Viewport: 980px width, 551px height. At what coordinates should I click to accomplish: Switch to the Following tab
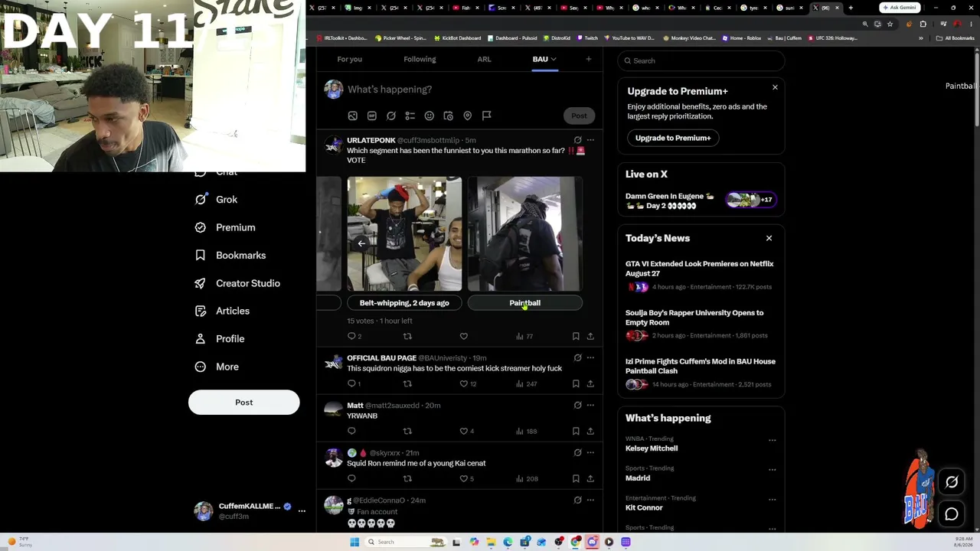[x=420, y=59]
